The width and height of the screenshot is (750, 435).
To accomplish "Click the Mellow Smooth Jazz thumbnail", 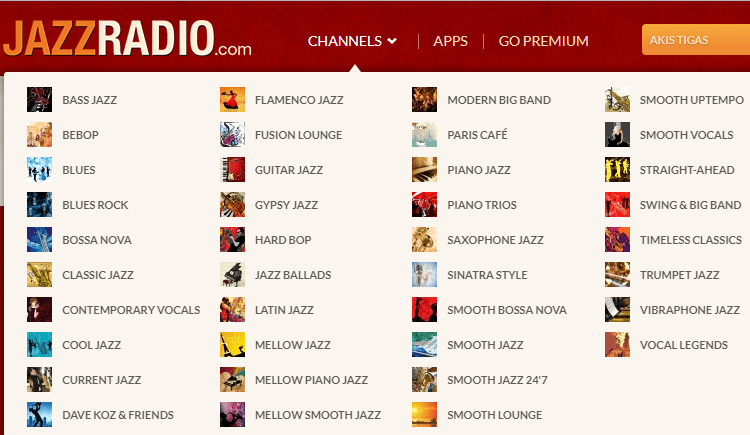I will coord(232,414).
